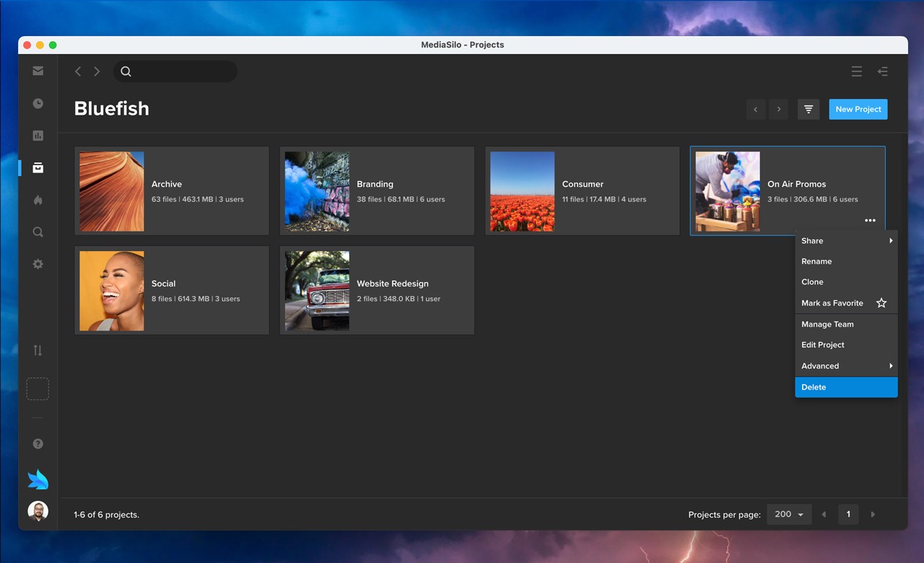Choose Clone from the context menu
The image size is (924, 563).
(846, 282)
